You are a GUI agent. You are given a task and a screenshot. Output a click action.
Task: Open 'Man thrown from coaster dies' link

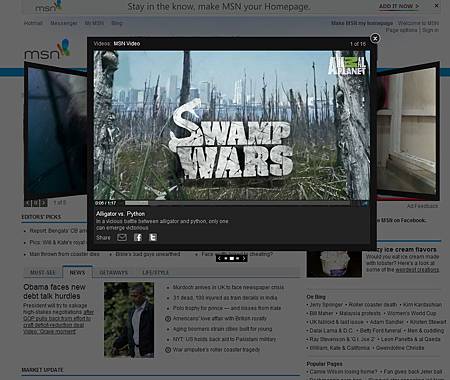click(64, 254)
